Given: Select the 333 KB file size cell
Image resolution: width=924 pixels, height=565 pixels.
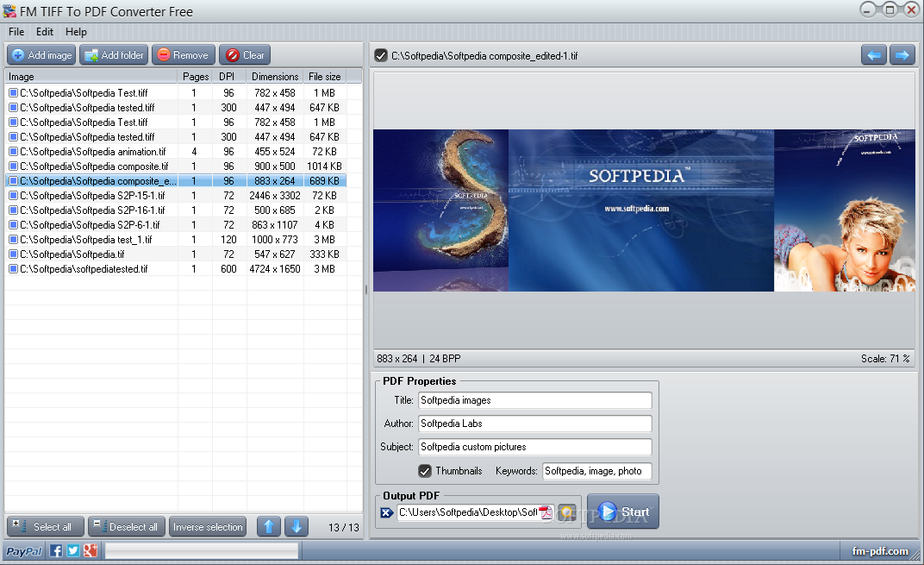Looking at the screenshot, I should pyautogui.click(x=324, y=254).
